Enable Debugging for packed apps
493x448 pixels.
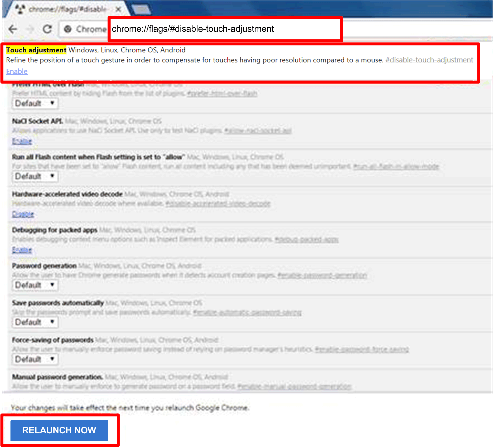pos(22,250)
